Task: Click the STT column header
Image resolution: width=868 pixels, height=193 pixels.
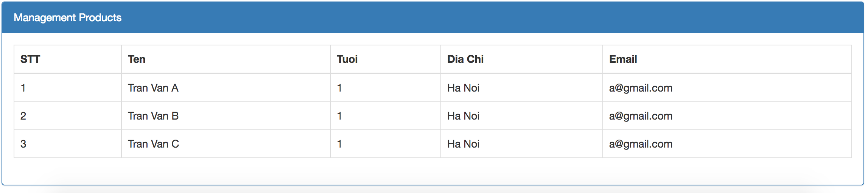Action: tap(30, 59)
